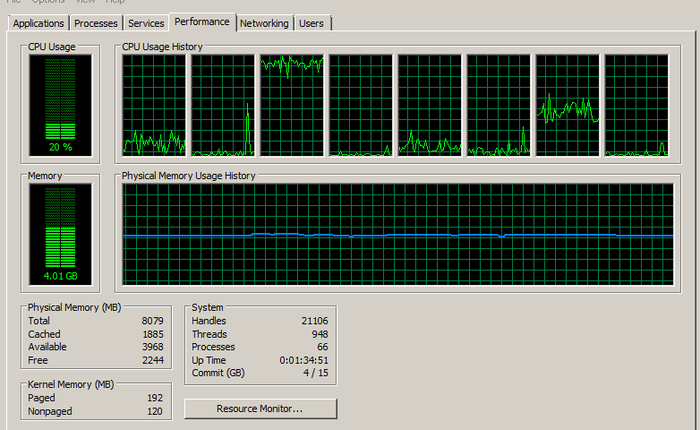Viewport: 700px width, 430px height.
Task: Click the first CPU usage history graph
Action: click(154, 106)
